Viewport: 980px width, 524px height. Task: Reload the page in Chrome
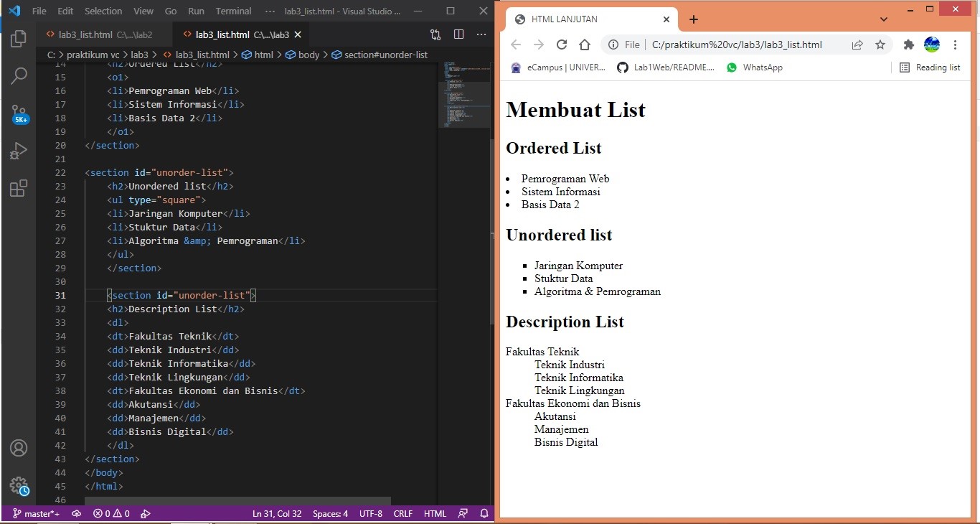pos(562,45)
